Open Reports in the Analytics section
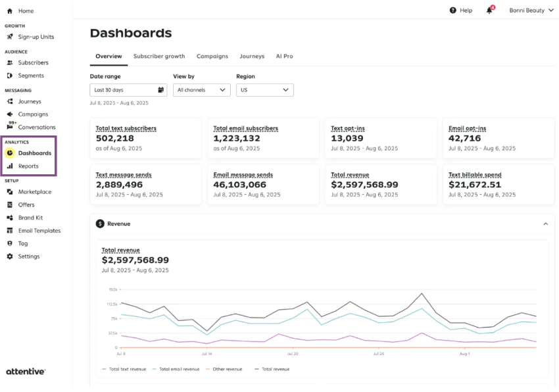Image resolution: width=559 pixels, height=392 pixels. [28, 166]
